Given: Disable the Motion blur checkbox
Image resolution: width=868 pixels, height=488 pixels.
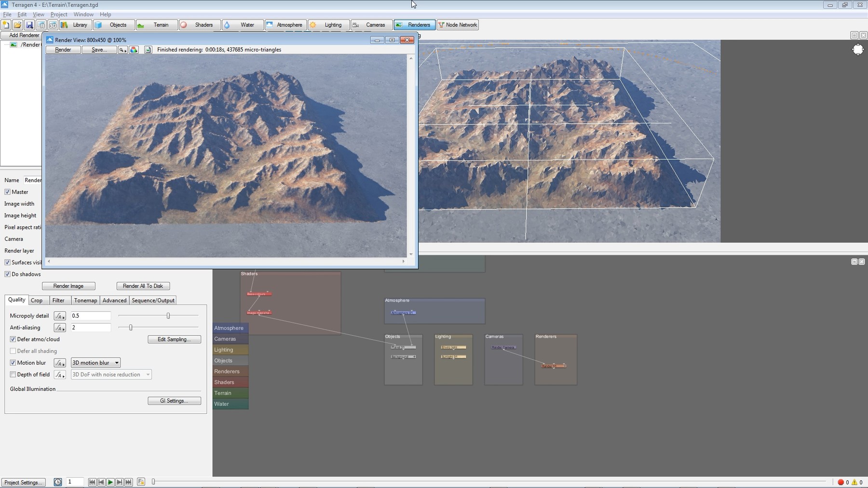Looking at the screenshot, I should pos(14,362).
